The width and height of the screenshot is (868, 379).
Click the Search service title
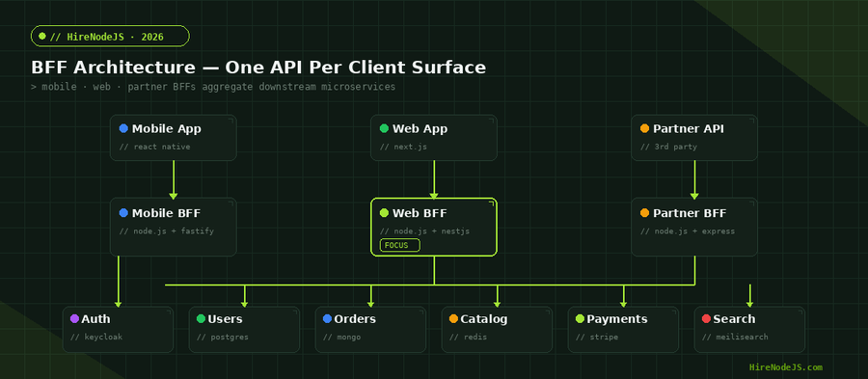(734, 319)
